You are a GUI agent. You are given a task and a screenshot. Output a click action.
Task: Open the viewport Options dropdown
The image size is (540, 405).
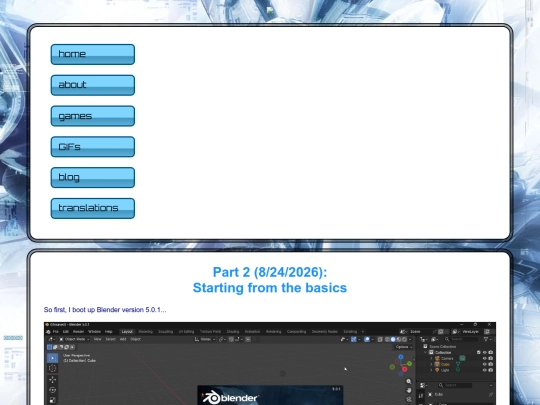[404, 347]
